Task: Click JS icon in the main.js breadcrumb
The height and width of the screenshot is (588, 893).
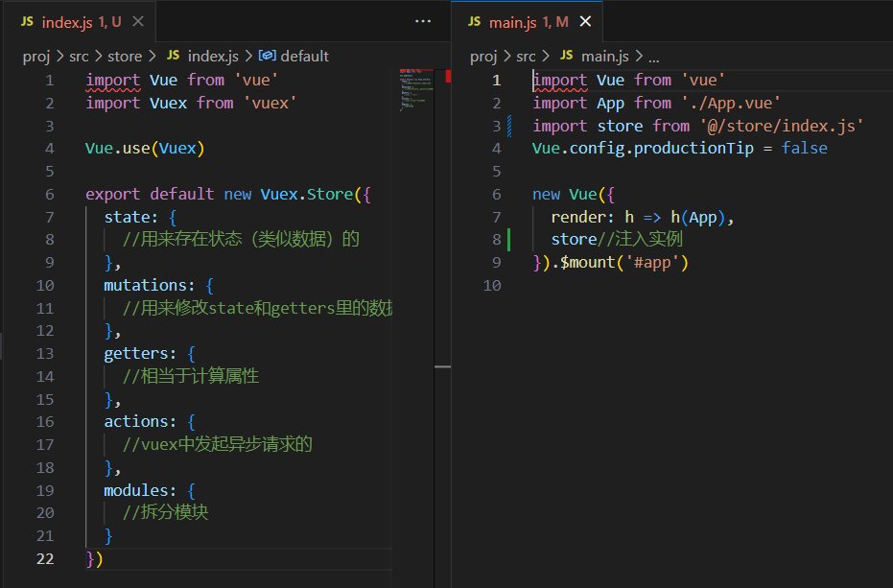Action: tap(566, 56)
